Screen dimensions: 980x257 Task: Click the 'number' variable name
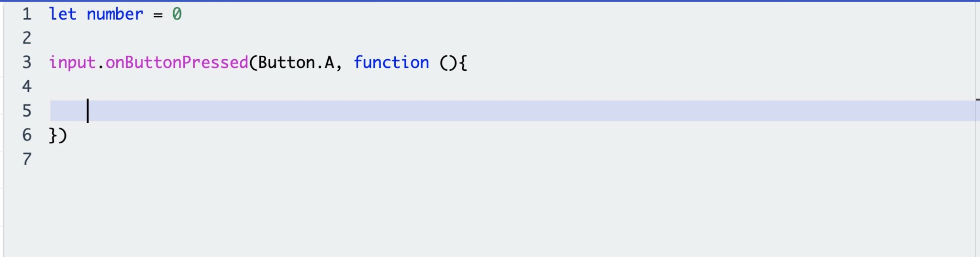[115, 14]
